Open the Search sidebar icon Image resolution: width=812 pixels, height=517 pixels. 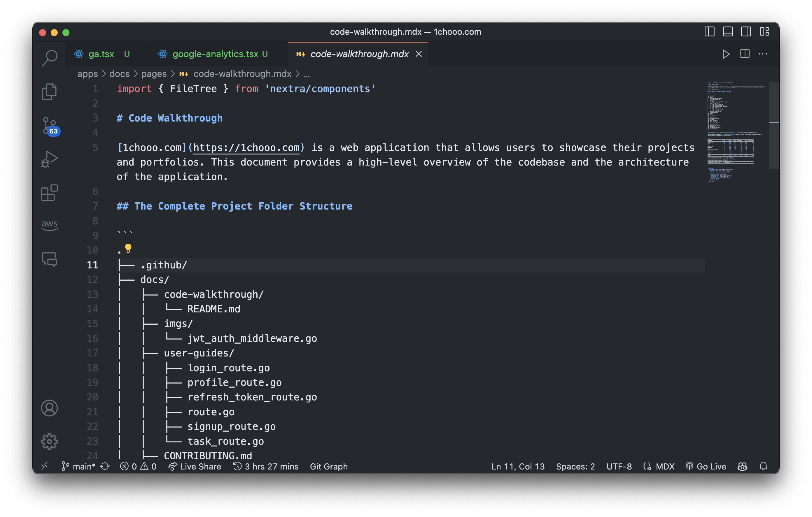click(50, 57)
